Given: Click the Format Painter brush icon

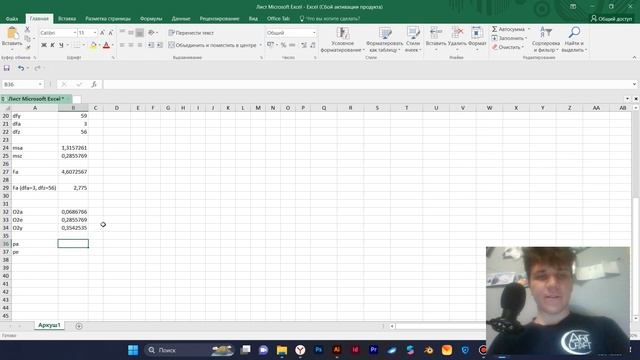Looking at the screenshot, I should point(27,47).
